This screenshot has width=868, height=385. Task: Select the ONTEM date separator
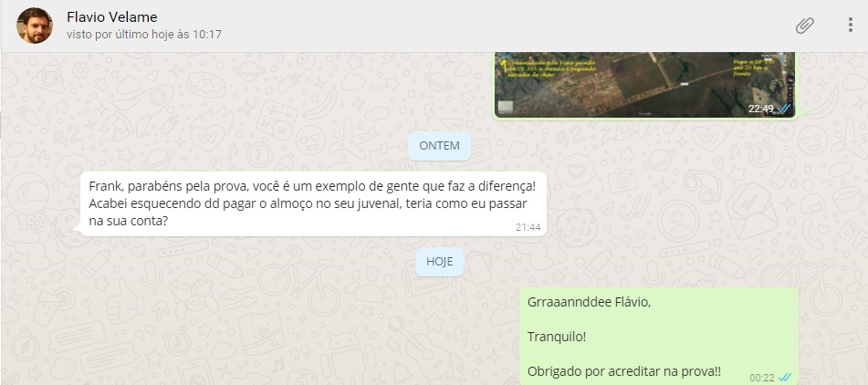click(x=440, y=146)
